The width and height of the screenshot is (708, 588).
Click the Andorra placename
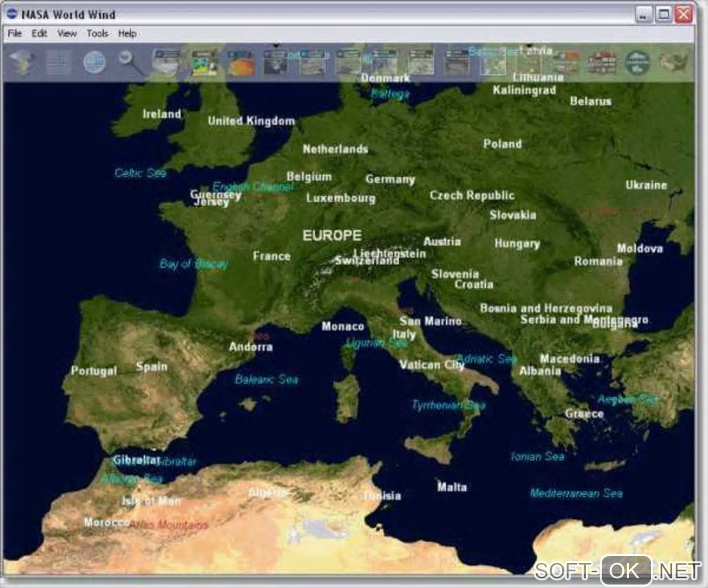tap(251, 347)
